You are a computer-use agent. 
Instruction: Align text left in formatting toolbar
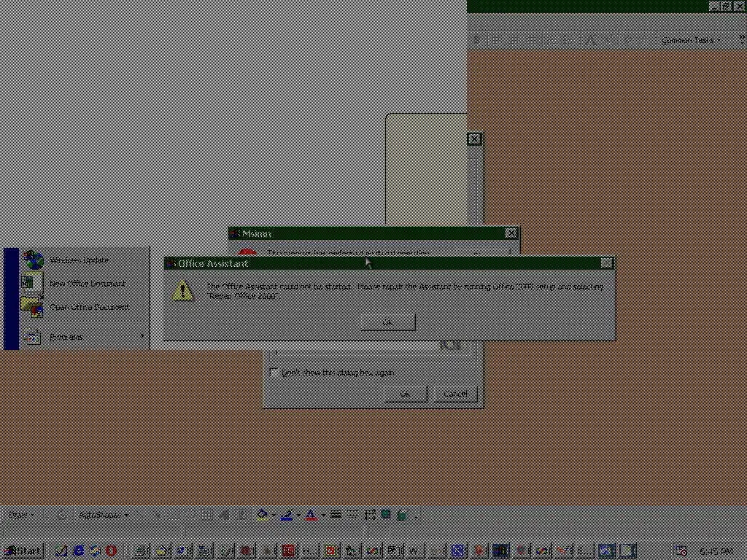(496, 40)
